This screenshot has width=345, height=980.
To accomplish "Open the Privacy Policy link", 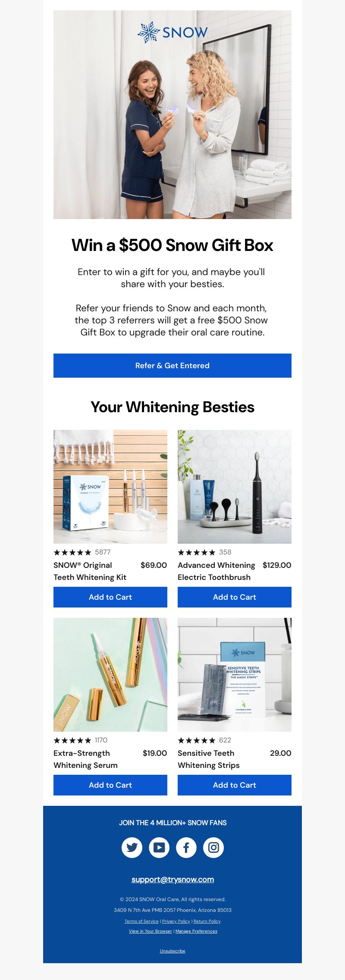I will click(x=176, y=921).
